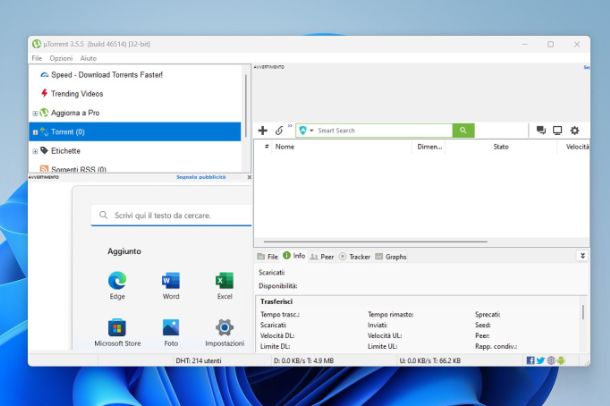Click the uTorrent logo in the title bar
610x406 pixels.
[x=37, y=44]
